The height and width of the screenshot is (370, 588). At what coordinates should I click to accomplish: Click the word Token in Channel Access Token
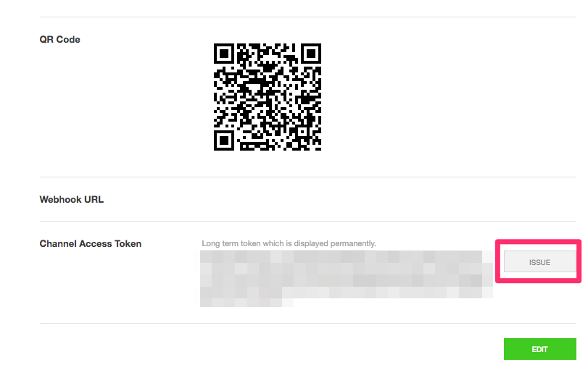128,243
